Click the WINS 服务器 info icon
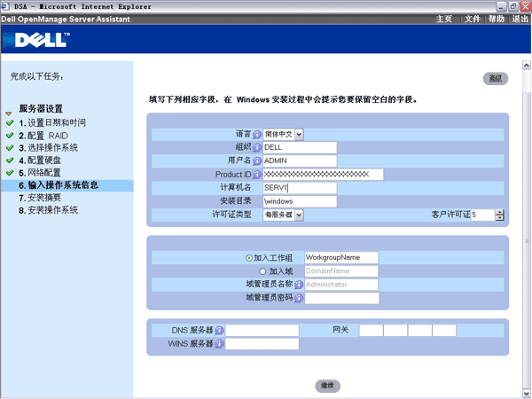Viewport: 532px width, 399px height. click(219, 344)
